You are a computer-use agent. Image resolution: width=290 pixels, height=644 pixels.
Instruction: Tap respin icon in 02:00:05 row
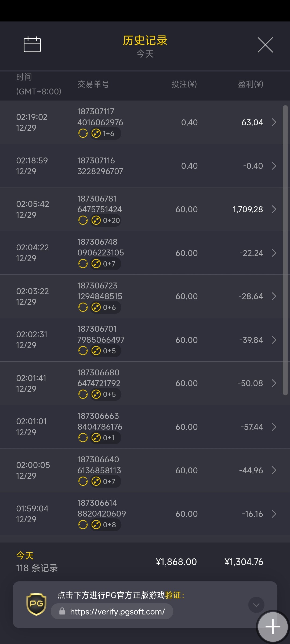[x=83, y=481]
